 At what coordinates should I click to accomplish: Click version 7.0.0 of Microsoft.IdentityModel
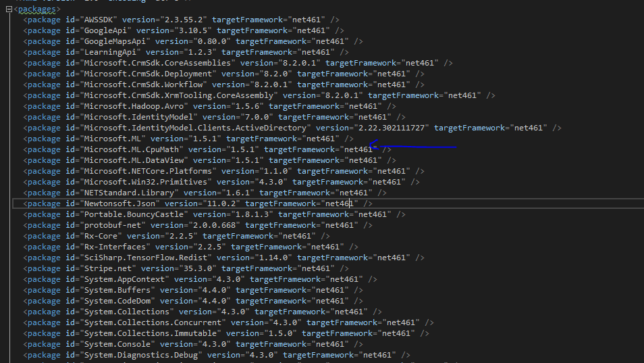(257, 117)
